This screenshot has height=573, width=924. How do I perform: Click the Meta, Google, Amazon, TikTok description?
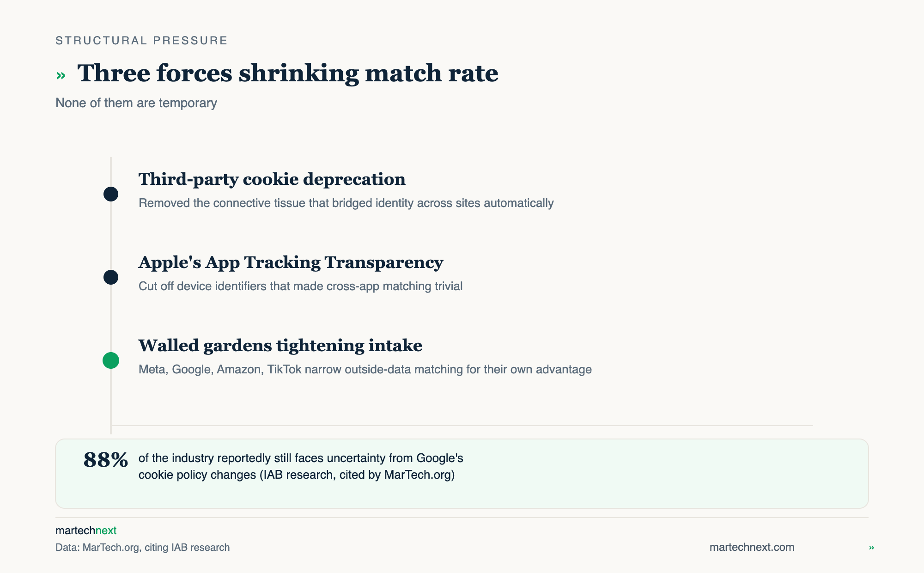coord(365,370)
